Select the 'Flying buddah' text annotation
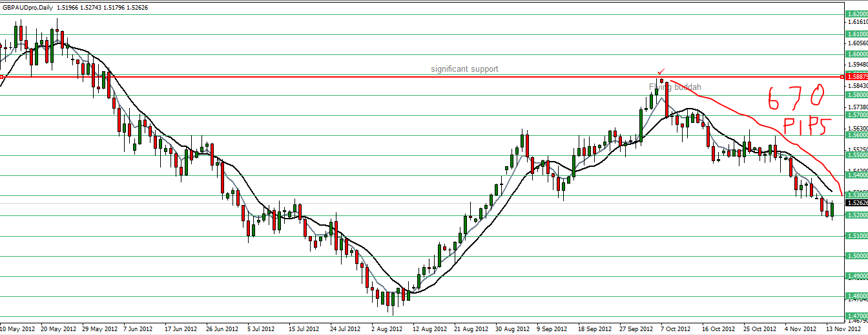The width and height of the screenshot is (868, 335). pyautogui.click(x=675, y=87)
